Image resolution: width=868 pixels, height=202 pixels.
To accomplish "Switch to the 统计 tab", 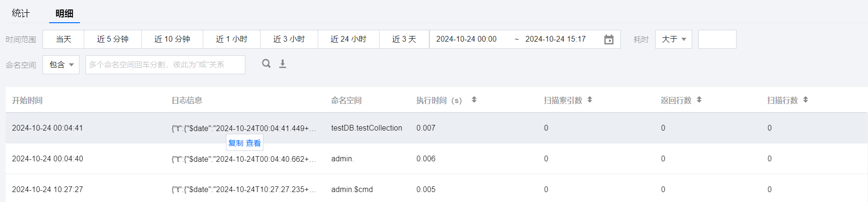I will coord(21,13).
